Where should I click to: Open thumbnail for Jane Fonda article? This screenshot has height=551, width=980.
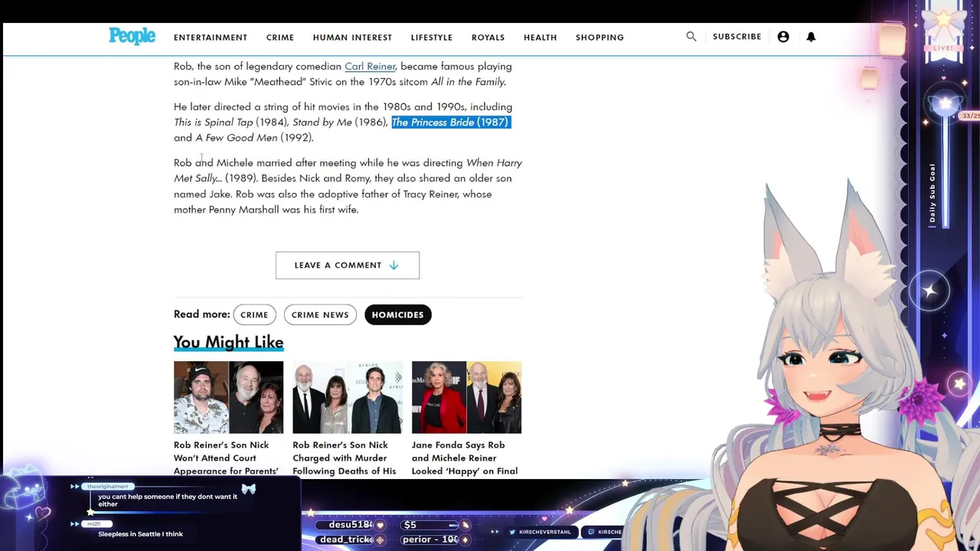click(x=466, y=397)
